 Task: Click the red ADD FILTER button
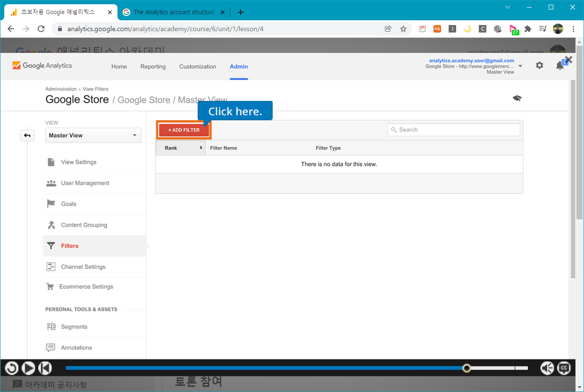pos(184,130)
